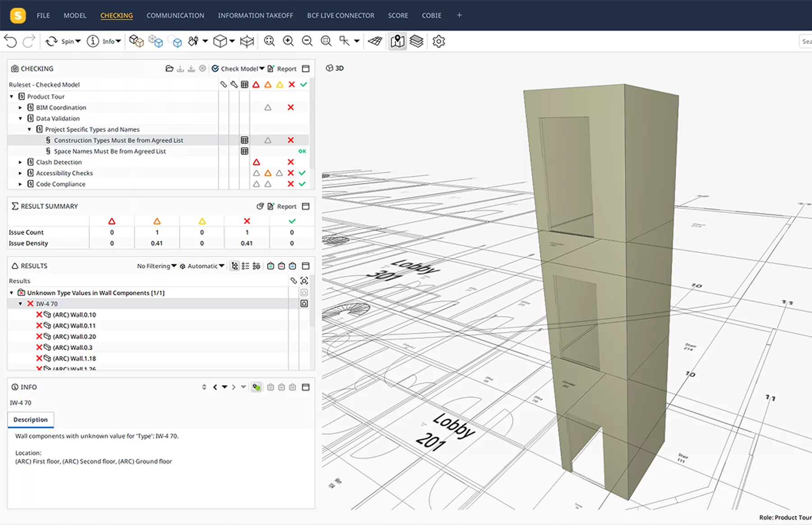Open the Automatic dropdown
The image size is (812, 525).
click(202, 266)
